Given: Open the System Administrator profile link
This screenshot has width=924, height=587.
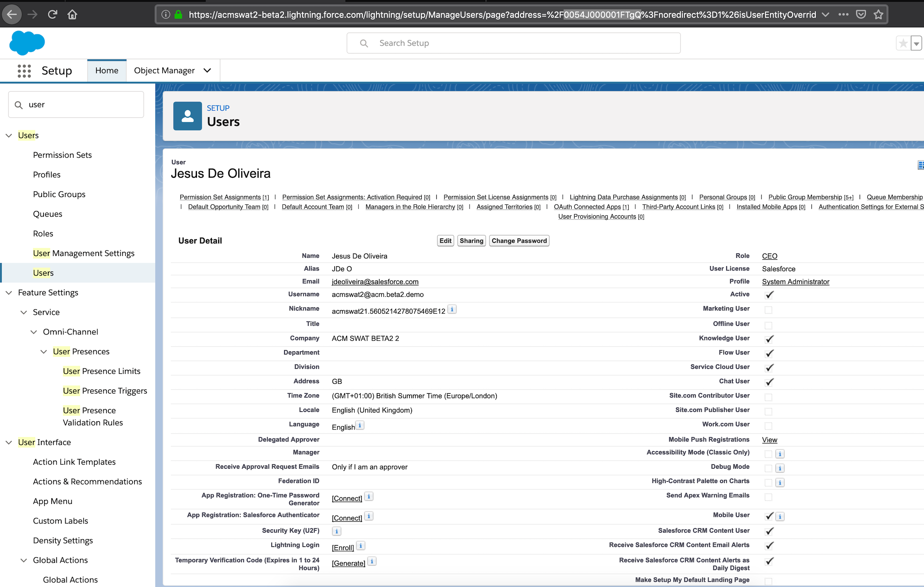Looking at the screenshot, I should coord(795,282).
